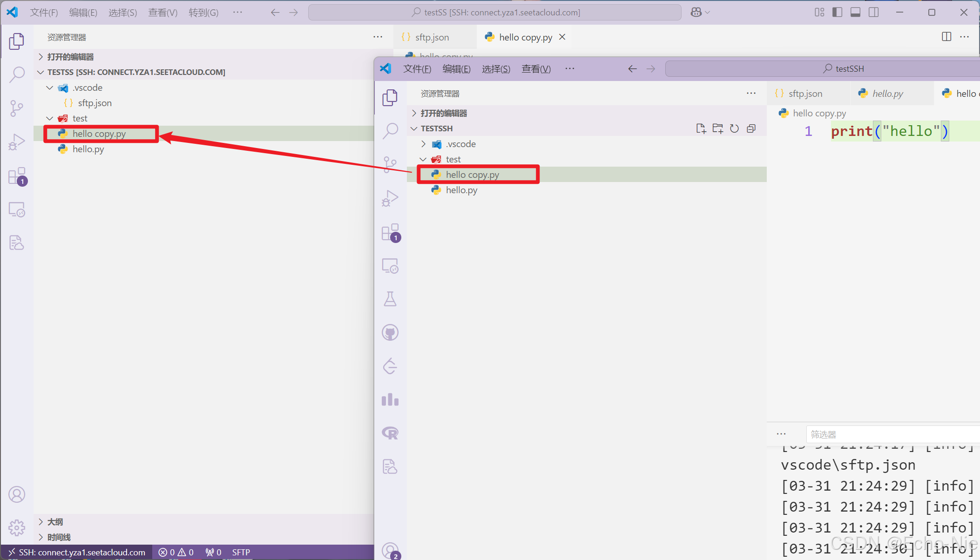Expand the 大纲 outline section
The width and height of the screenshot is (980, 560).
55,522
